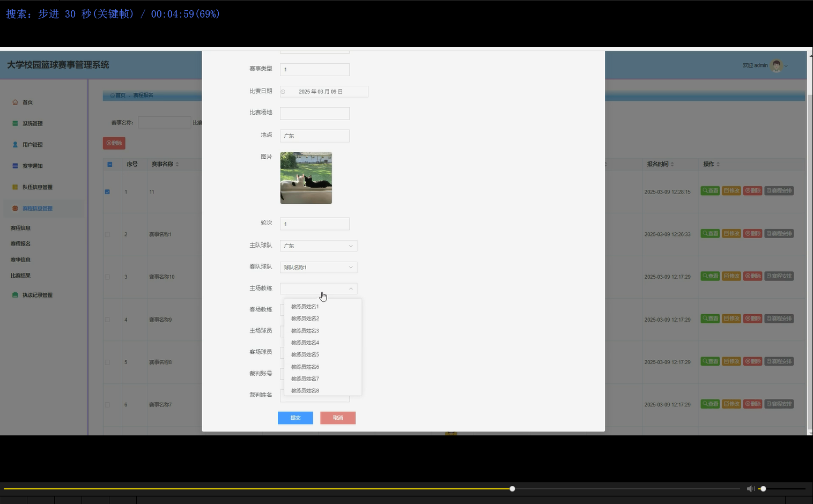
Task: Open 赛程信息 submenu item
Action: (20, 228)
